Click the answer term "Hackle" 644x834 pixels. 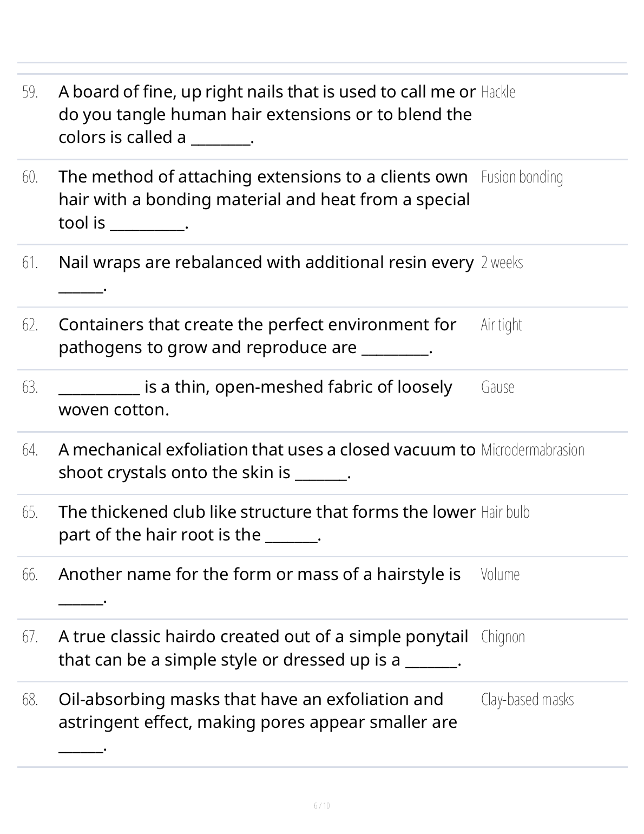pos(498,92)
